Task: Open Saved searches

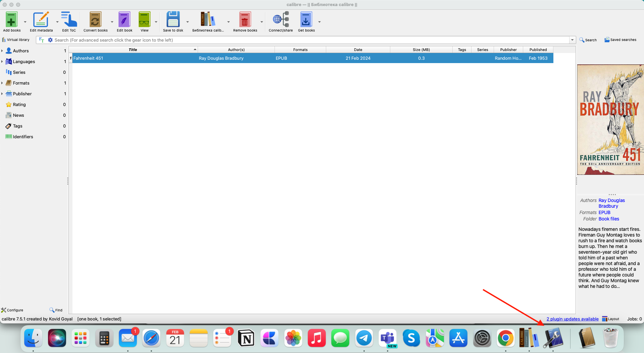Action: coord(620,40)
